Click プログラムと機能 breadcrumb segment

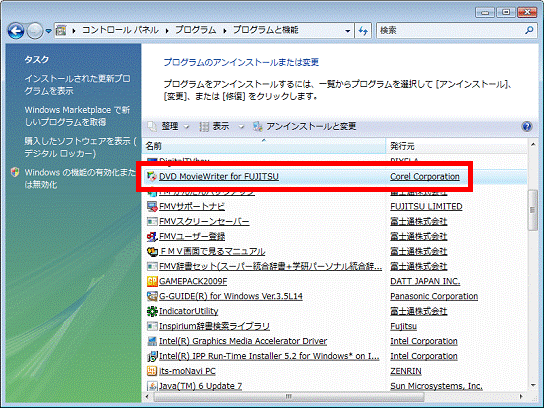coord(265,30)
